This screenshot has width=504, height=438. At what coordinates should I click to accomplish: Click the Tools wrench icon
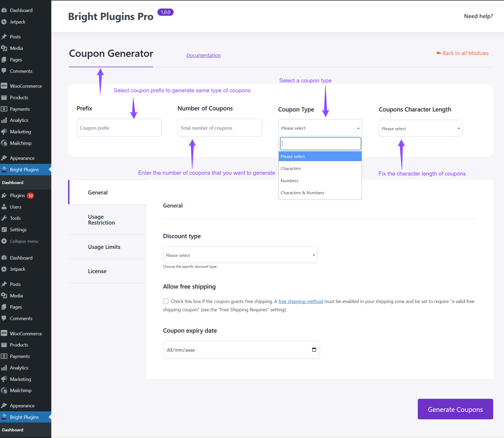pyautogui.click(x=4, y=218)
